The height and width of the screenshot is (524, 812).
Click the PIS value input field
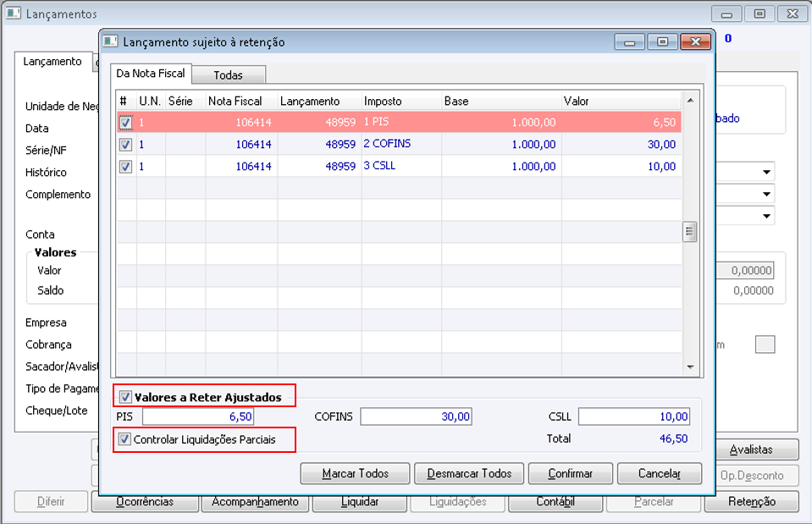[x=198, y=416]
